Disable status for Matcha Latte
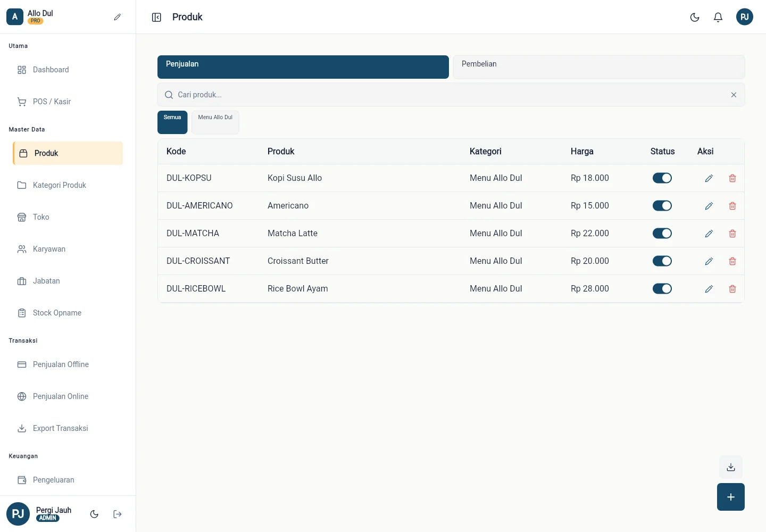 click(662, 234)
